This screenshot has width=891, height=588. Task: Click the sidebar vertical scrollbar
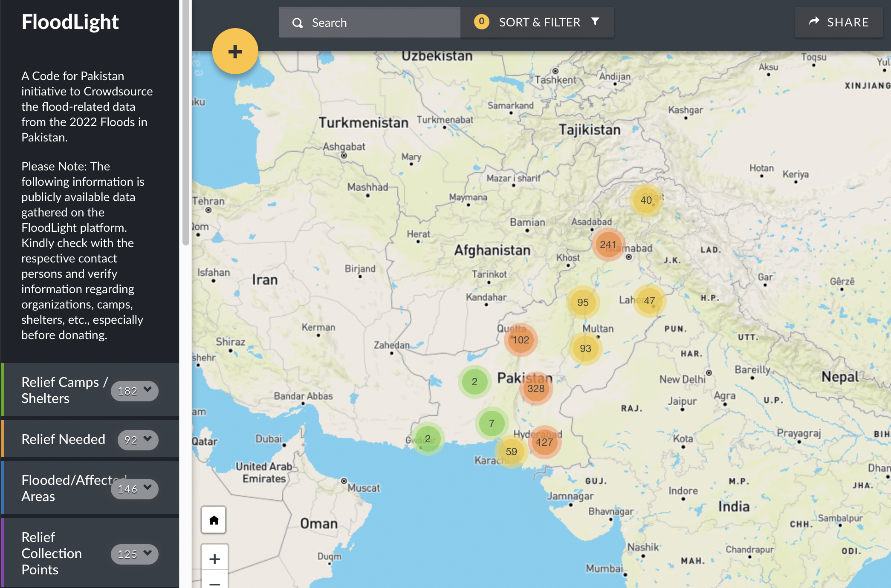pos(185,123)
